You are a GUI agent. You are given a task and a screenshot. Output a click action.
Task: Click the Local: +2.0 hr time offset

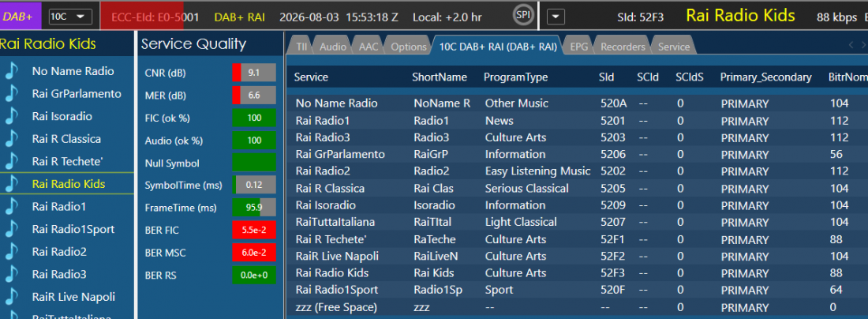(x=447, y=17)
